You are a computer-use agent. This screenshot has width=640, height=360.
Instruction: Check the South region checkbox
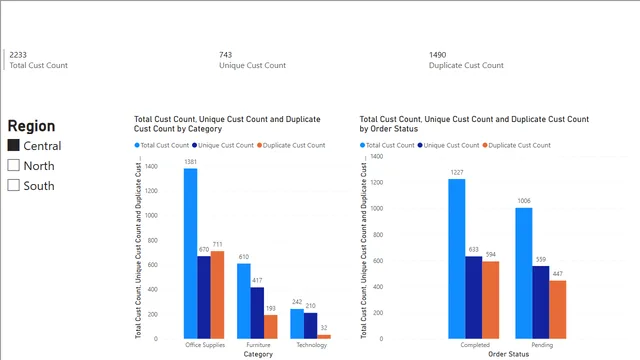13,185
